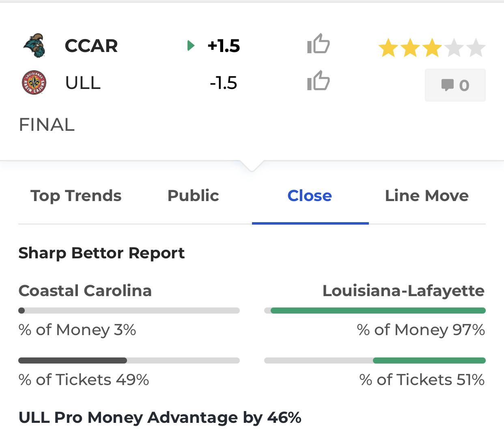The width and height of the screenshot is (504, 433).
Task: Click the ULL -1.5 spread value
Action: [224, 83]
